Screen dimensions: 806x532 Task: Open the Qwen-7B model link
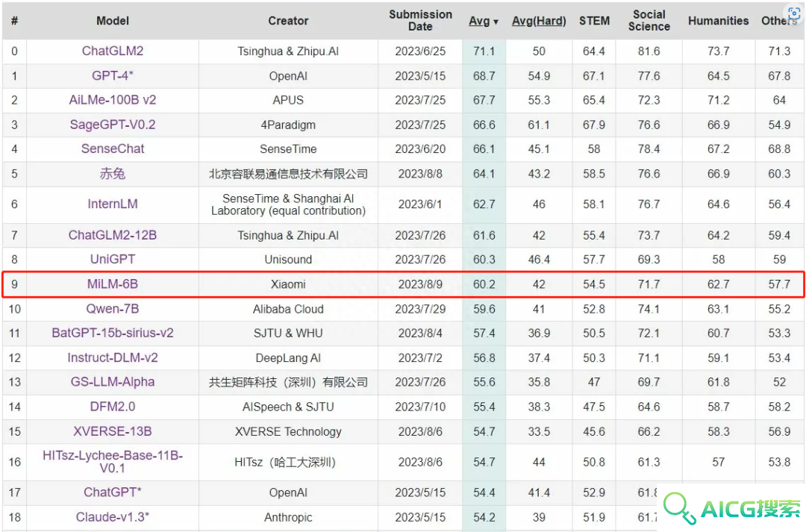pyautogui.click(x=113, y=308)
